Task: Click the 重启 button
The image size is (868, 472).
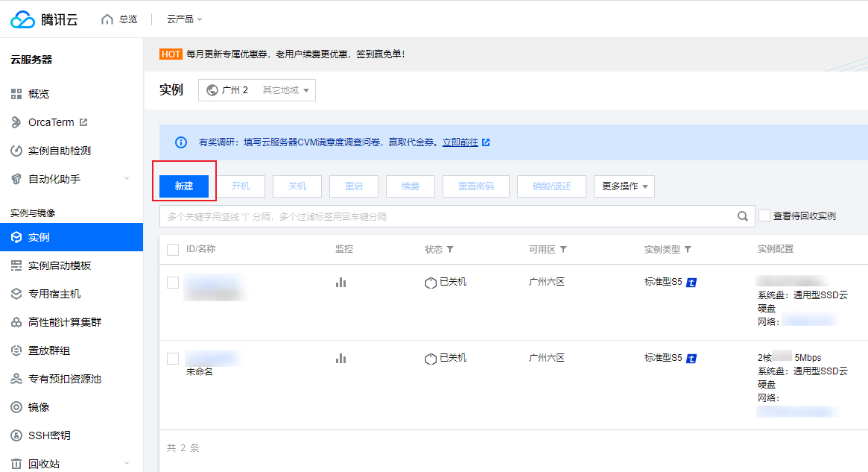Action: [x=354, y=186]
